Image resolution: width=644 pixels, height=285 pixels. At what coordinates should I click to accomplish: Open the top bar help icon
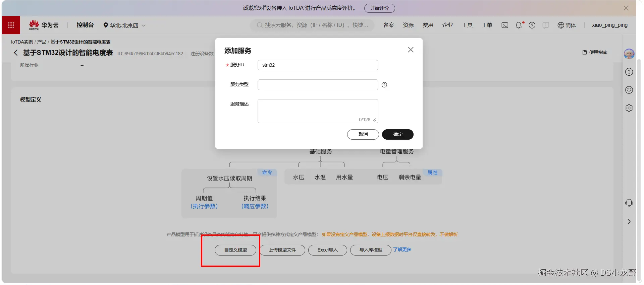532,25
